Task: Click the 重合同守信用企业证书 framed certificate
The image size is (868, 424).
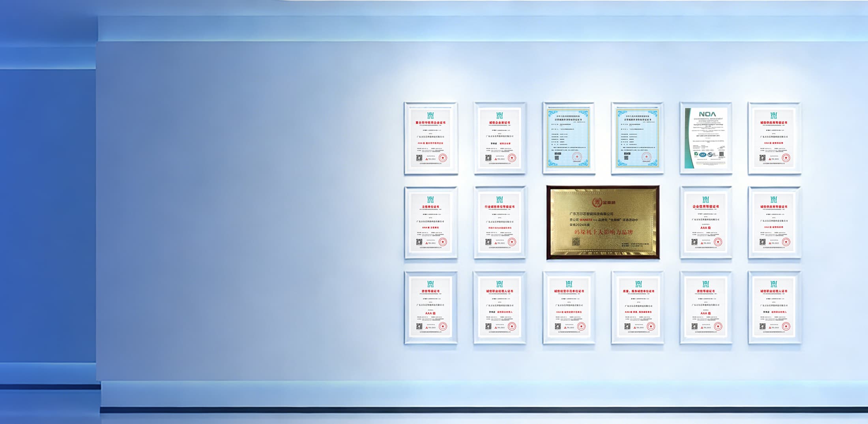Action: coord(431,138)
